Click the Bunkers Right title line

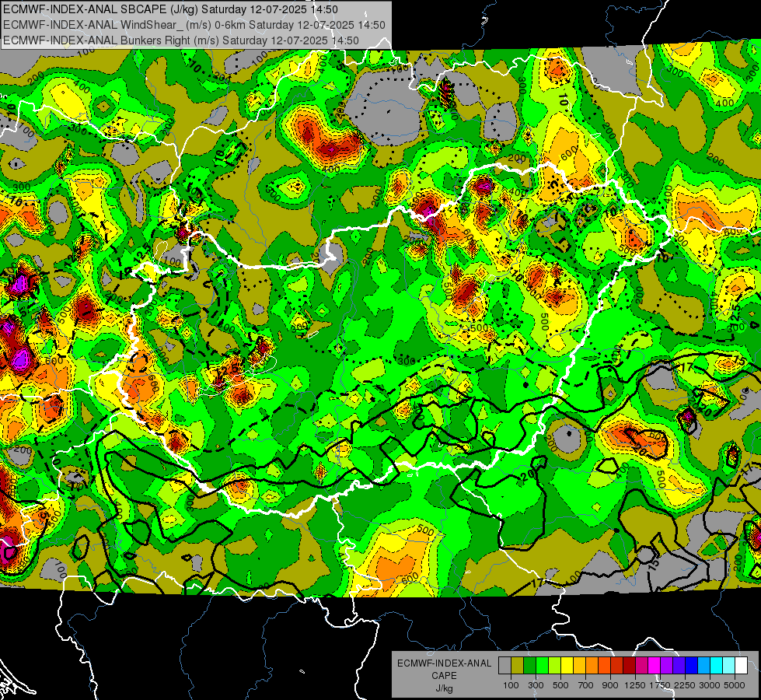(x=181, y=40)
